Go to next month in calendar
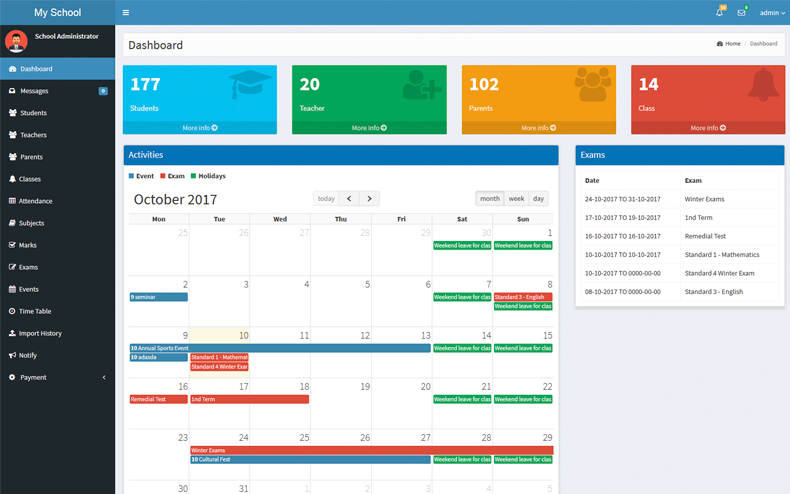This screenshot has width=790, height=494. pyautogui.click(x=369, y=199)
